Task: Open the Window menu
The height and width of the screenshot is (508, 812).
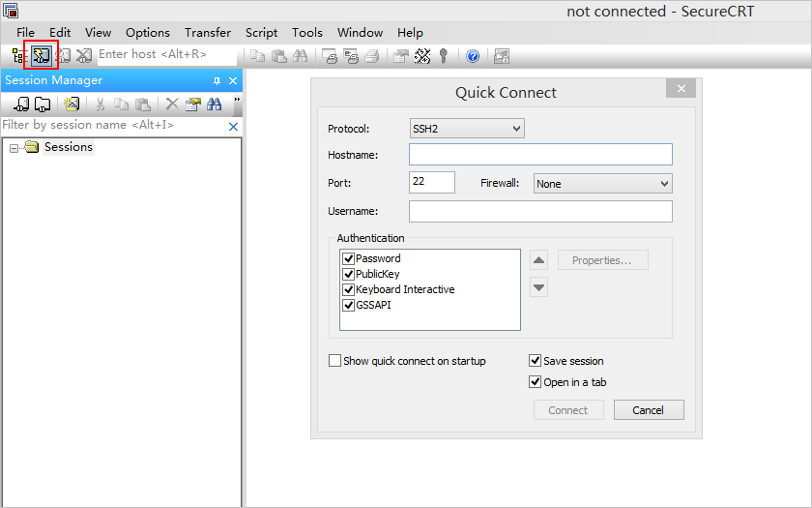Action: tap(360, 33)
